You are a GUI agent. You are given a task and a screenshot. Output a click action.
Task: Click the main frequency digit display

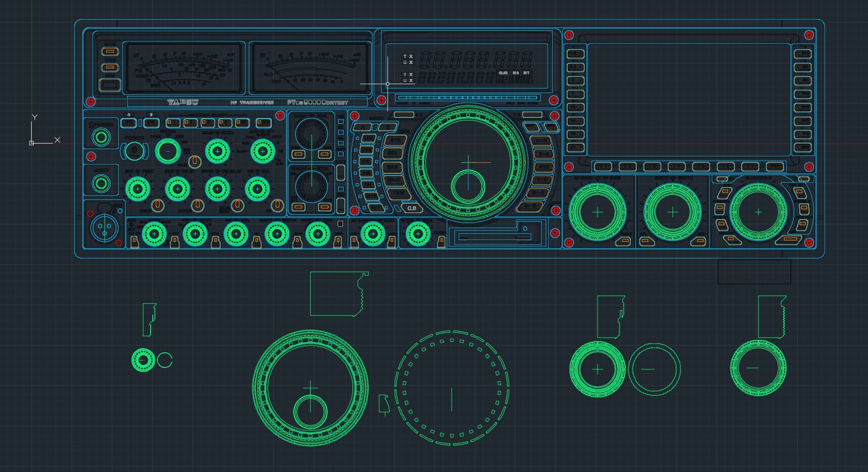tap(476, 59)
